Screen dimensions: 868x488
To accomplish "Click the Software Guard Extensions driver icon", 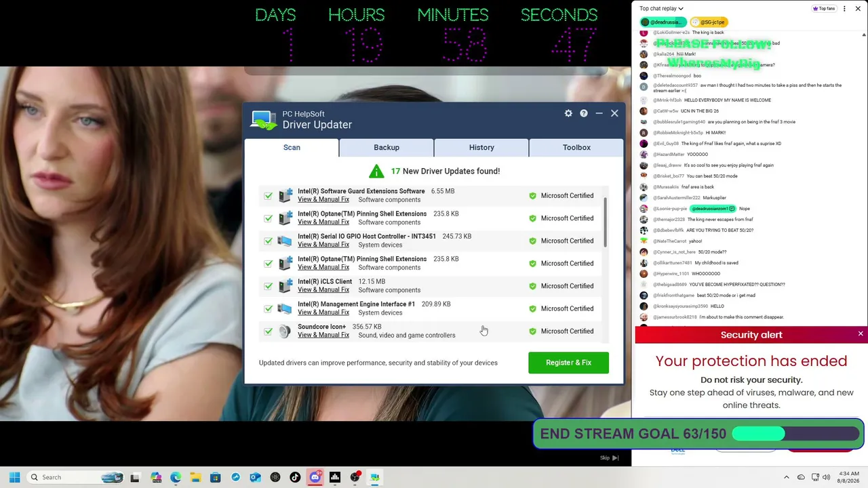I will pyautogui.click(x=285, y=195).
